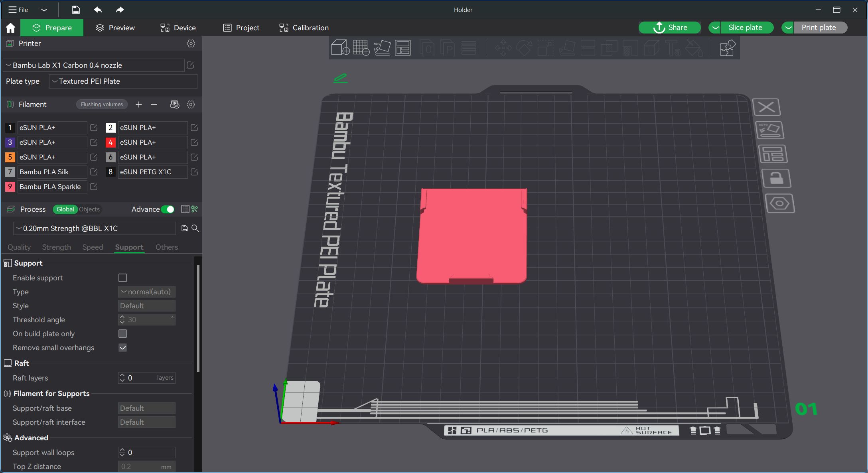Switch to Preview tab
The image size is (868, 473).
click(115, 28)
